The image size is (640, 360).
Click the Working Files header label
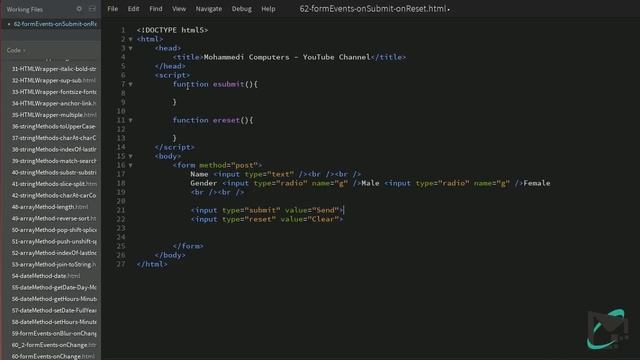24,9
